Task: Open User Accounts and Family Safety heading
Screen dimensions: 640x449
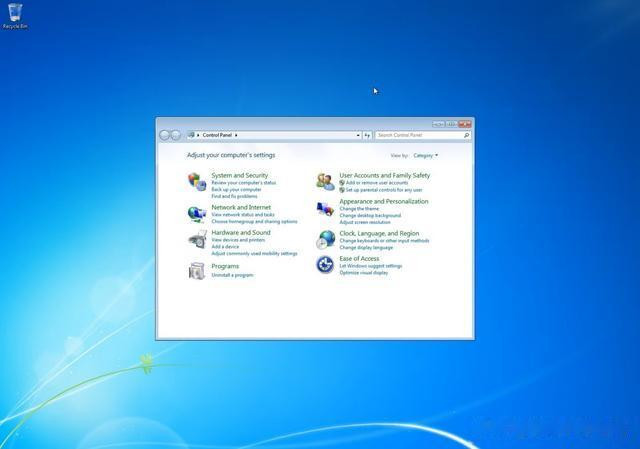Action: [x=384, y=176]
